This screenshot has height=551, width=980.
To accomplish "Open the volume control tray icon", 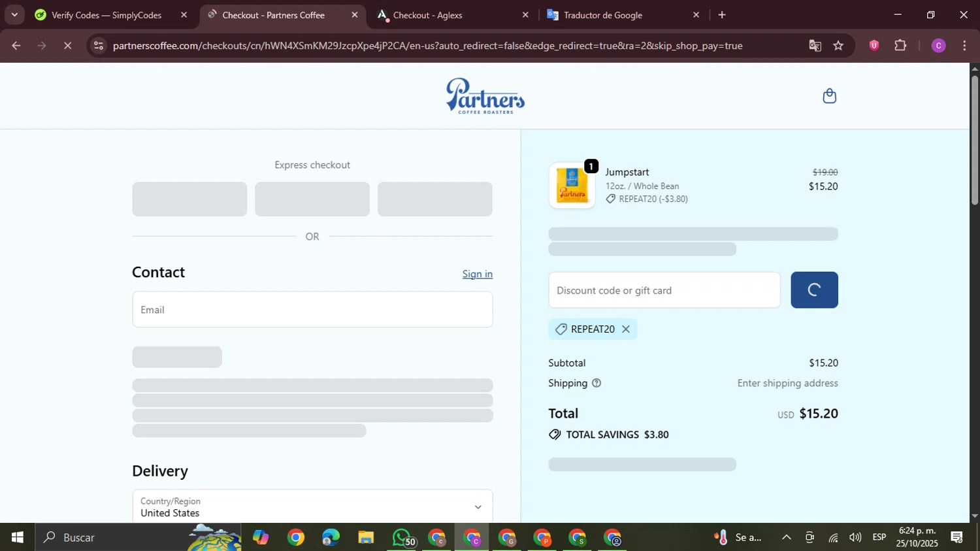I will tap(855, 537).
